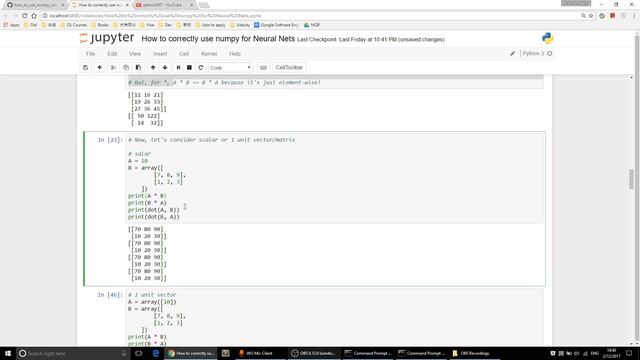Open the View menu
Screen dimensions: 640x360
click(135, 53)
